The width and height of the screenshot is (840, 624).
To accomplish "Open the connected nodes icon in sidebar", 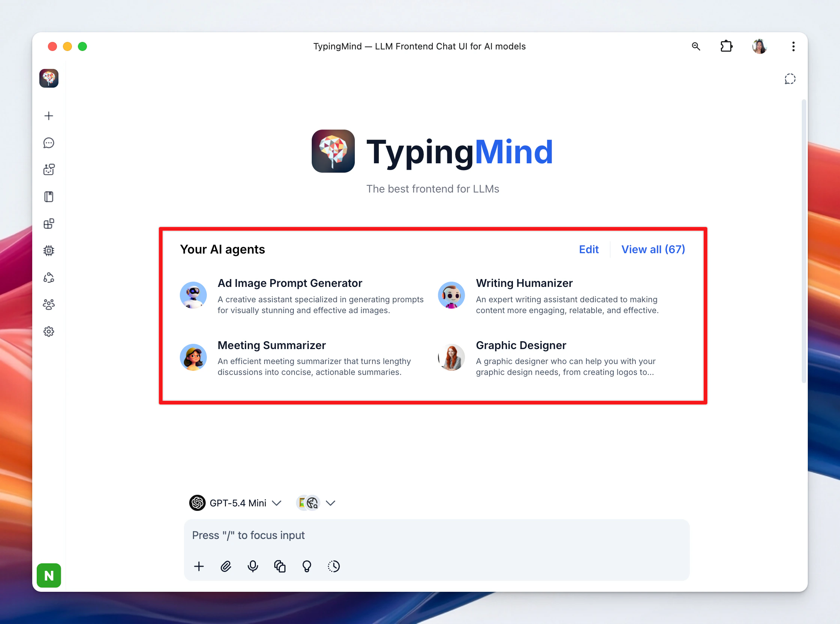I will point(49,278).
